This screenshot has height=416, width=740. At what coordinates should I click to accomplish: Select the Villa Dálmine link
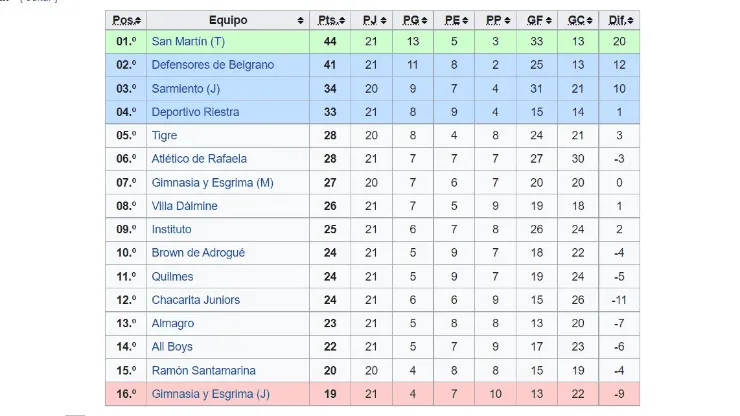[184, 206]
